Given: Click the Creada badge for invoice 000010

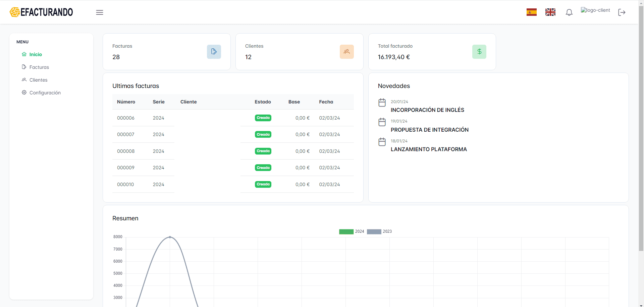Looking at the screenshot, I should [x=263, y=184].
